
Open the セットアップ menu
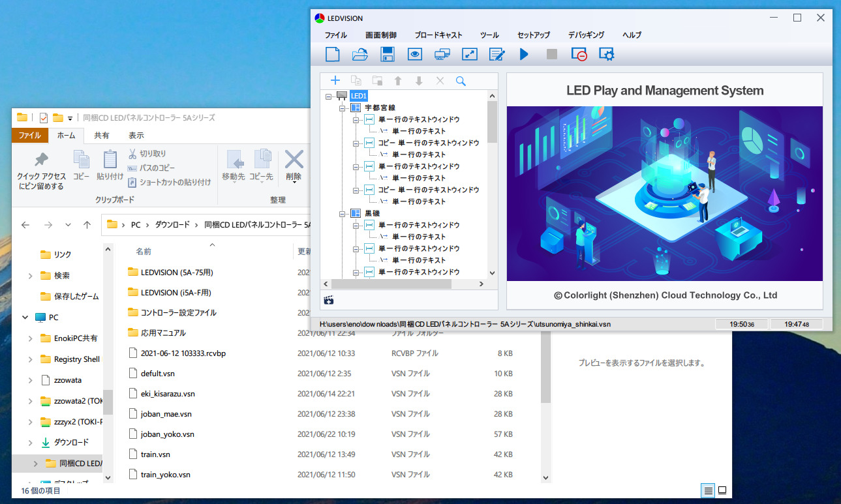534,35
